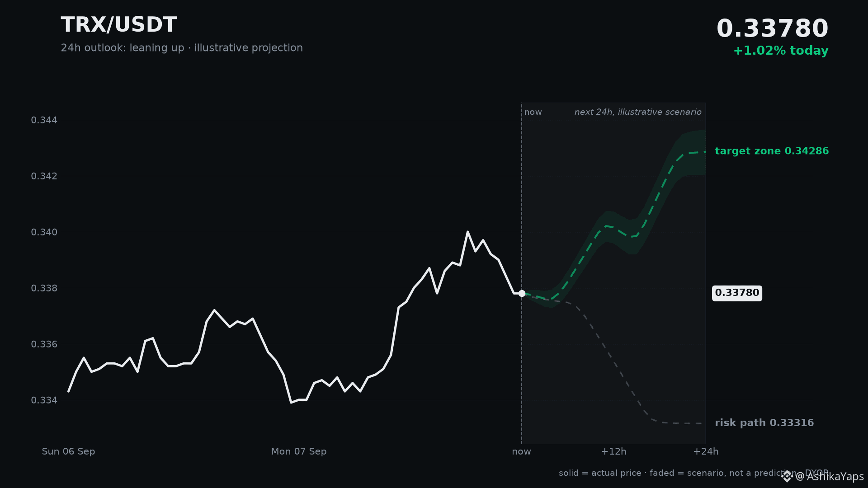Click the Mon 07 Sep date label
Image resolution: width=868 pixels, height=488 pixels.
click(299, 451)
